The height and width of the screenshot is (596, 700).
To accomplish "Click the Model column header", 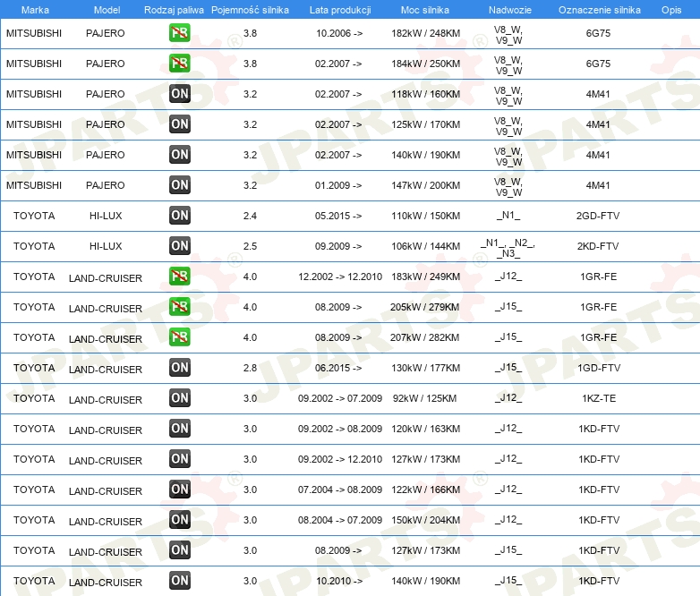I will (x=107, y=10).
